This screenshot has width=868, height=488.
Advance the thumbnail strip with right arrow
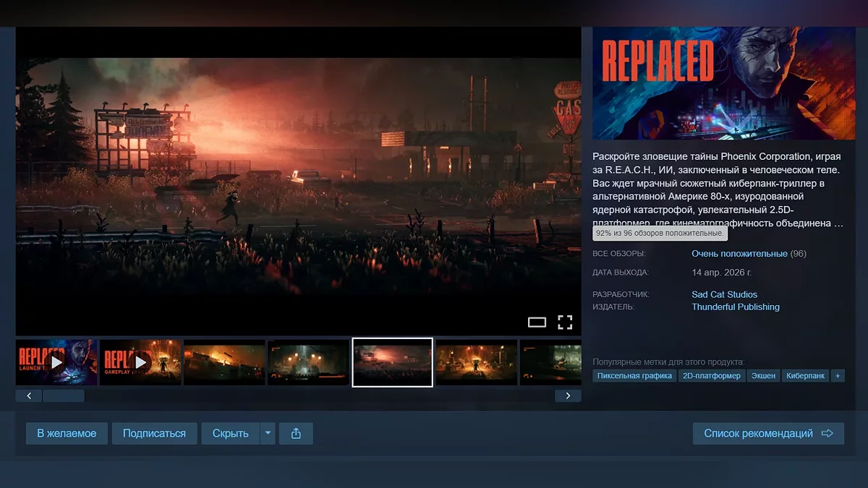[x=569, y=395]
